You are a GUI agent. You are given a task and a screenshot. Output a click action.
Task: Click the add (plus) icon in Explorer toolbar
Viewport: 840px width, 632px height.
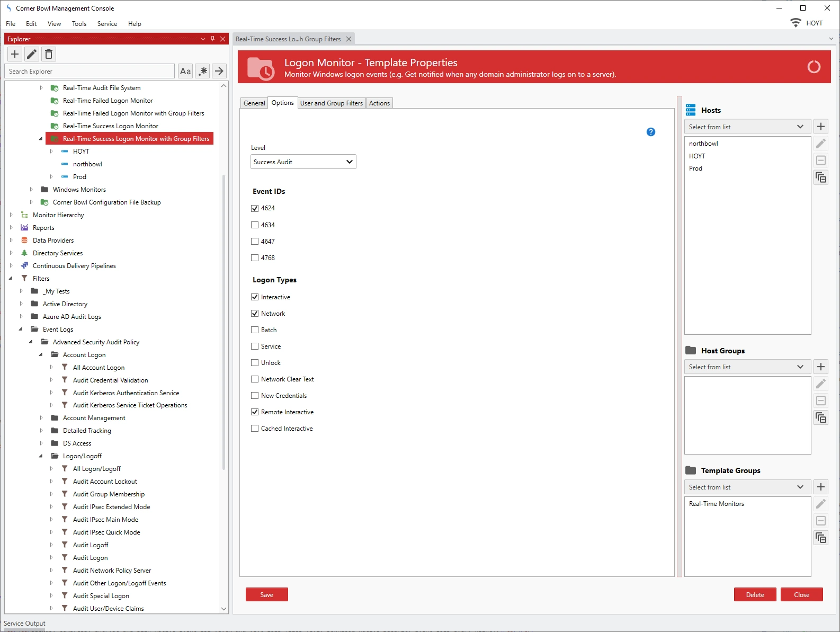pyautogui.click(x=15, y=54)
